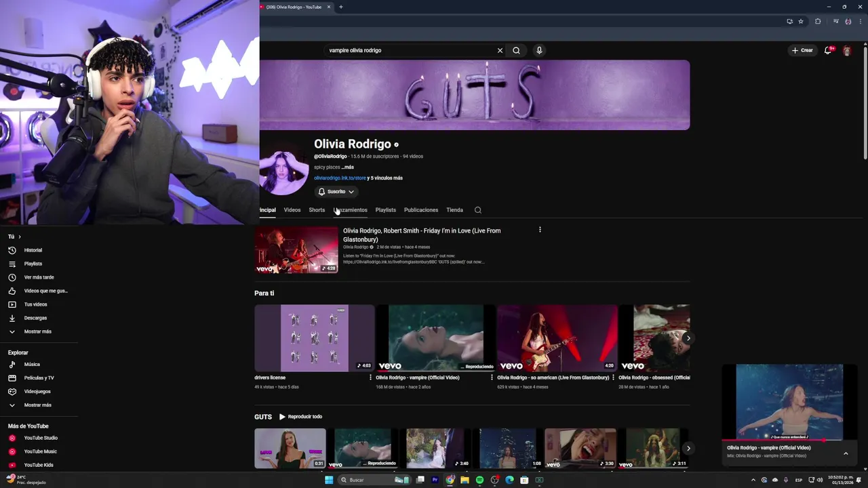Click Reproducir todo for GUTS
868x488 pixels.
pyautogui.click(x=300, y=417)
